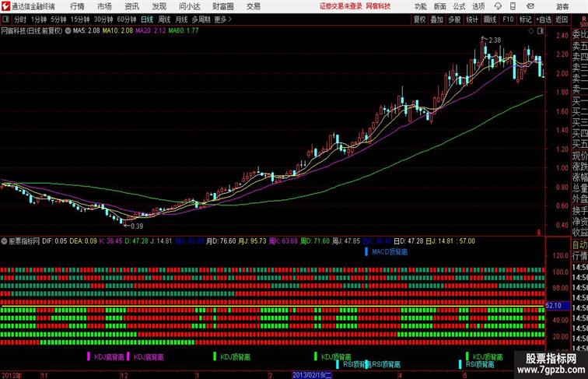This screenshot has height=379, width=588.
Task: Open the 财富圈 menu
Action: tap(222, 6)
